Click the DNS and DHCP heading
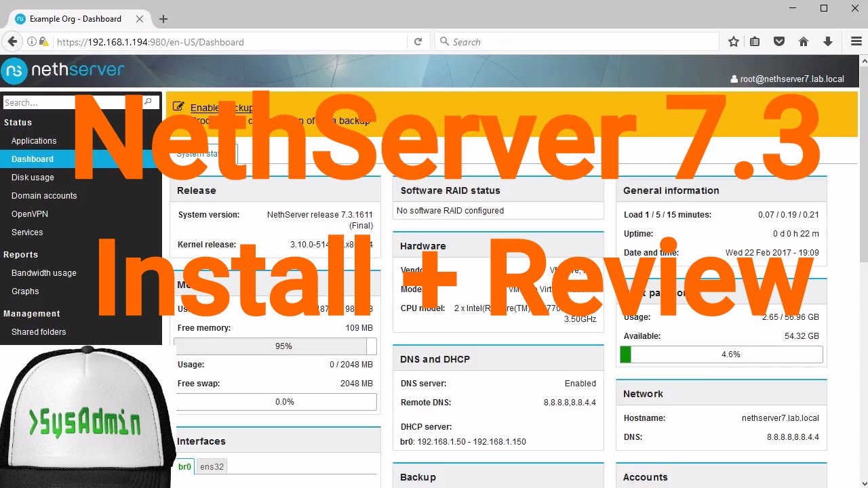 [435, 359]
